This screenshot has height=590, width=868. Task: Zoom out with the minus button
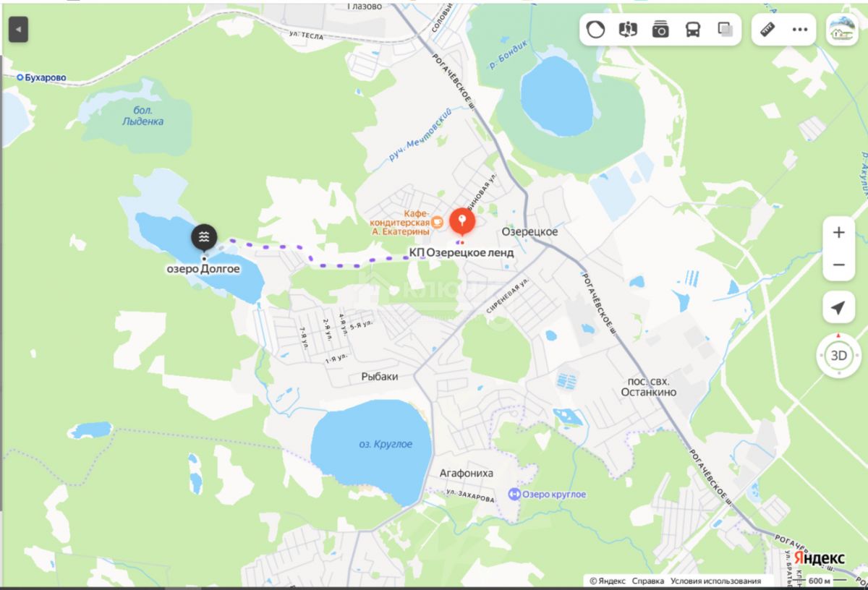(x=838, y=265)
